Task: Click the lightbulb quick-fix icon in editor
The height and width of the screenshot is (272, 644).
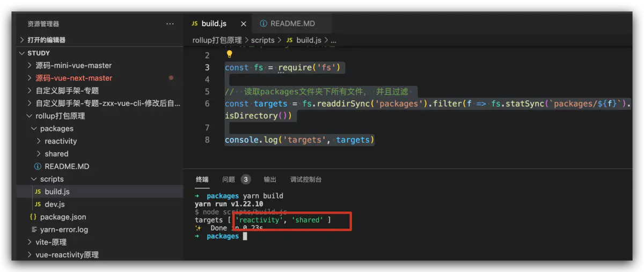Action: 229,54
